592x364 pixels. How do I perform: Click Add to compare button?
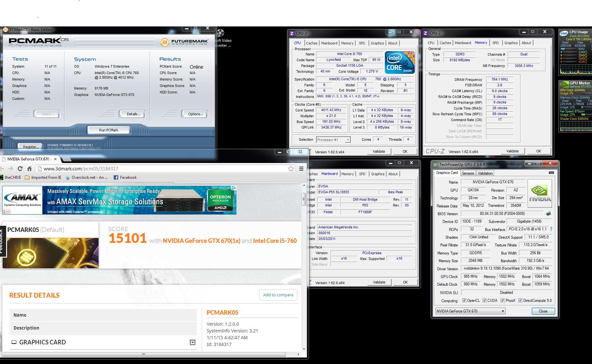point(278,295)
